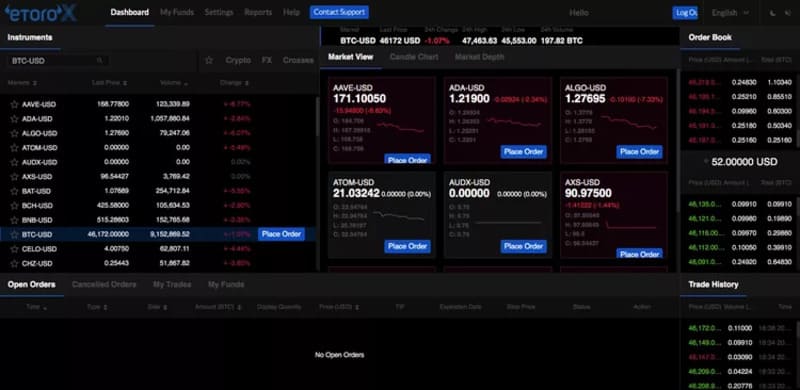Sort open orders by Side
Viewport: 800px width, 390px height.
pyautogui.click(x=157, y=307)
